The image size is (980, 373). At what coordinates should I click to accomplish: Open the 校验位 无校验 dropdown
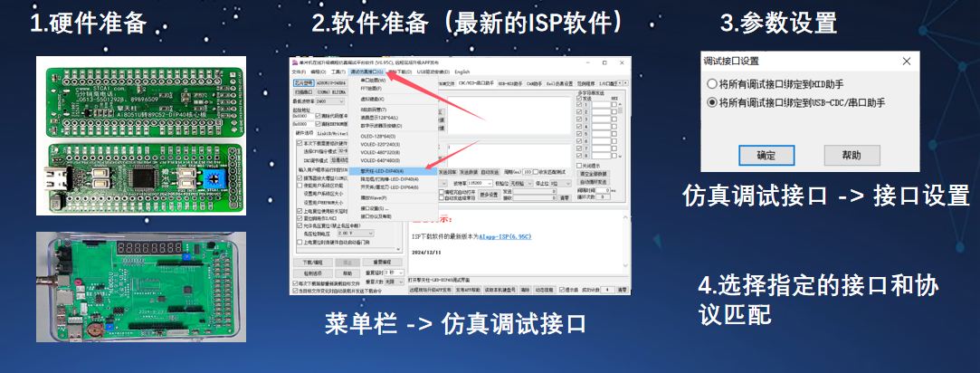[521, 184]
